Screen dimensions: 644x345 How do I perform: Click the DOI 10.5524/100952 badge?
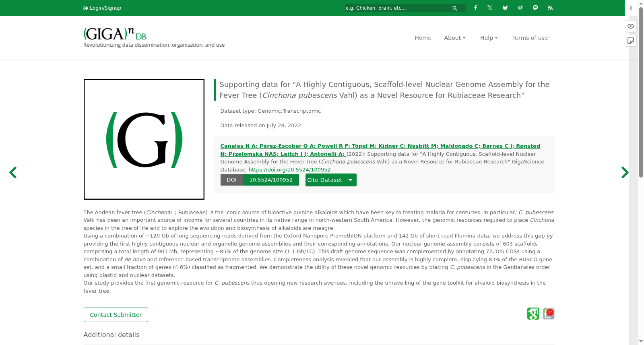[260, 180]
